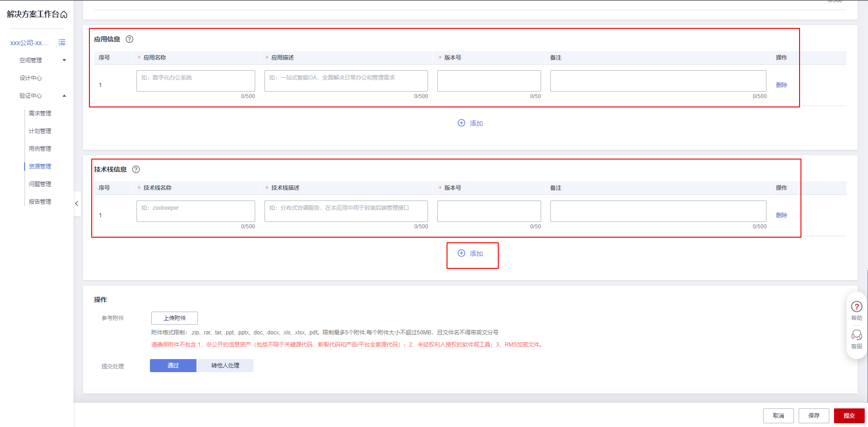Image resolution: width=868 pixels, height=427 pixels.
Task: Open 设计中心 in the sidebar
Action: click(31, 78)
